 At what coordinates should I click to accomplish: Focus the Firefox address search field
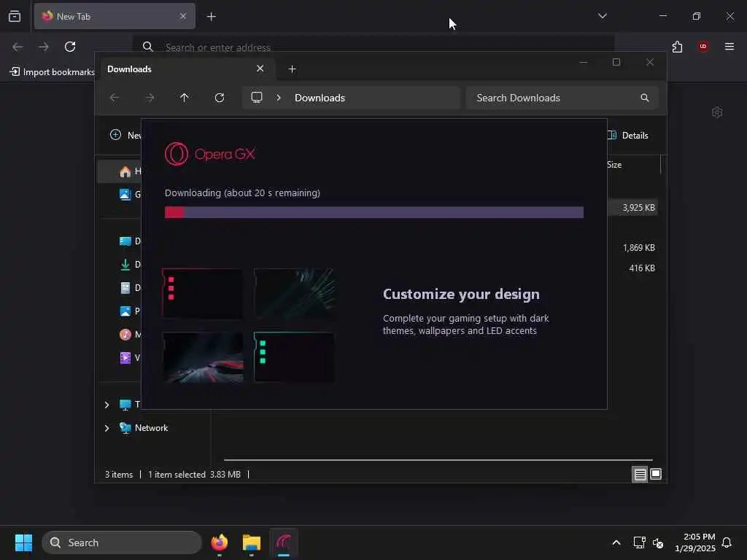pos(373,47)
